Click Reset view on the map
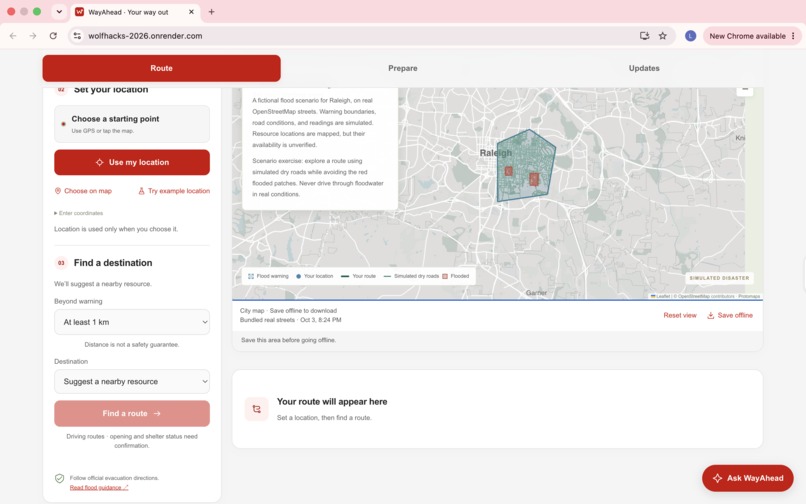The height and width of the screenshot is (504, 806). tap(680, 315)
